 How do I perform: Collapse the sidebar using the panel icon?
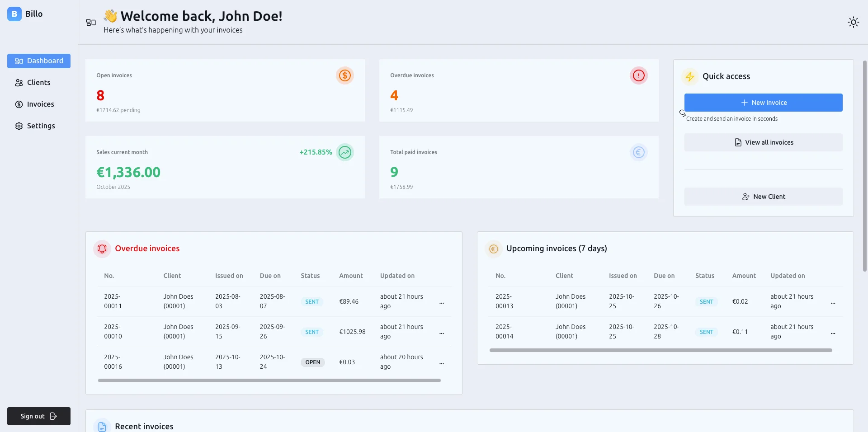click(91, 22)
